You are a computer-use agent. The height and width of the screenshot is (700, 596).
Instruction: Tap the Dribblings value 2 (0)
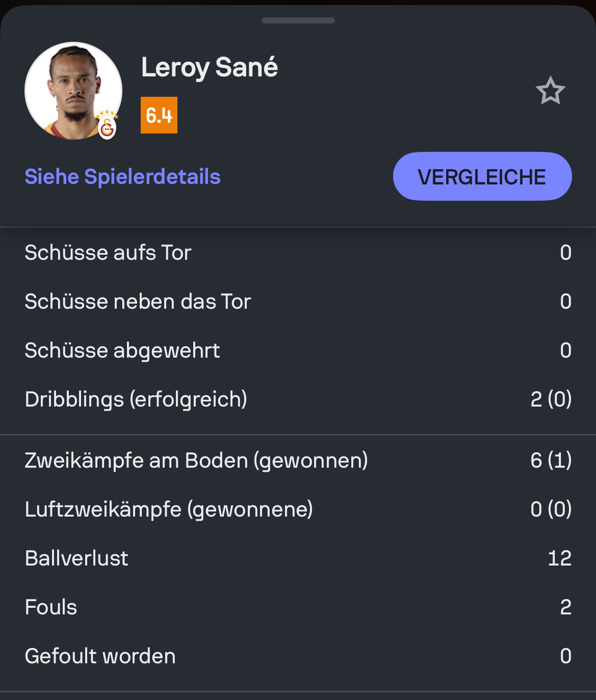click(x=551, y=399)
